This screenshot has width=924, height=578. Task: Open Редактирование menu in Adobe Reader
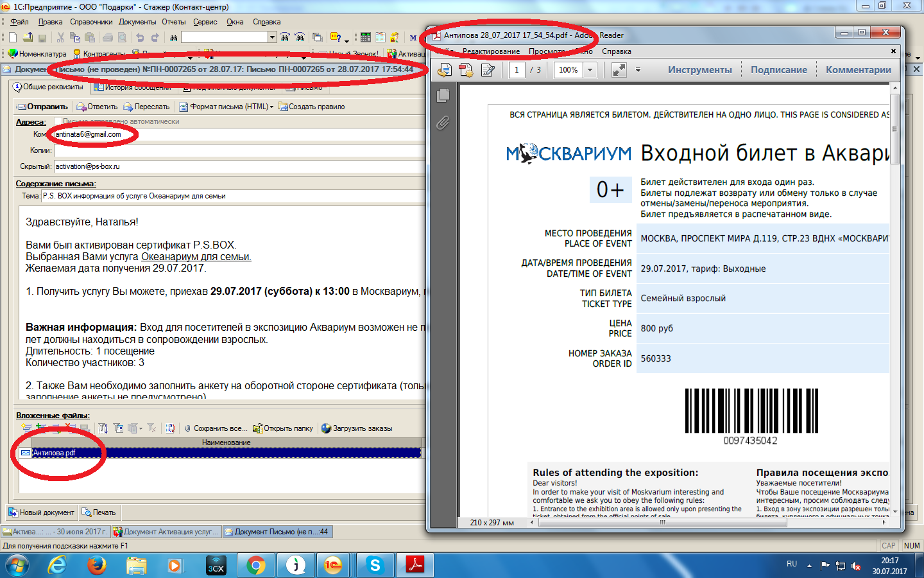point(491,51)
